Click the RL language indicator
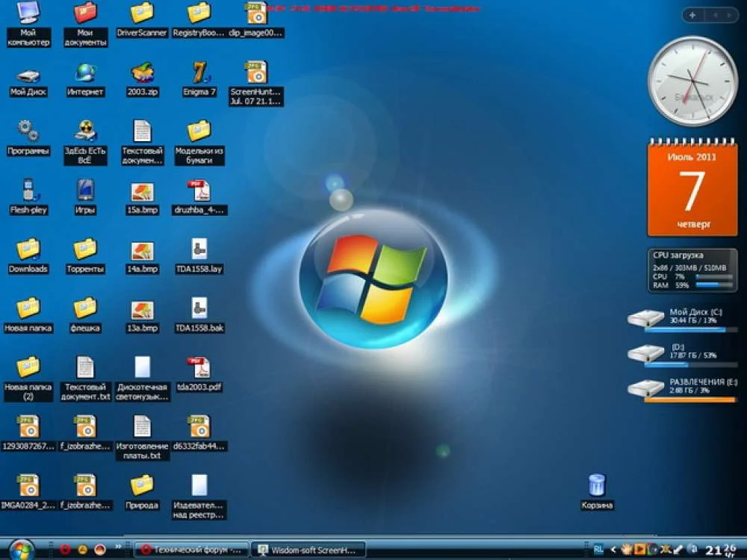This screenshot has width=747, height=560. 599,550
